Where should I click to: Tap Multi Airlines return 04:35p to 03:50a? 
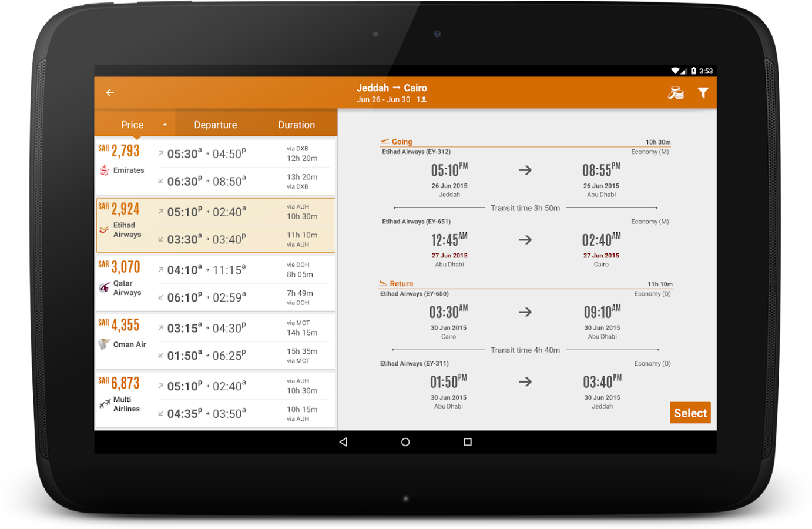point(206,414)
